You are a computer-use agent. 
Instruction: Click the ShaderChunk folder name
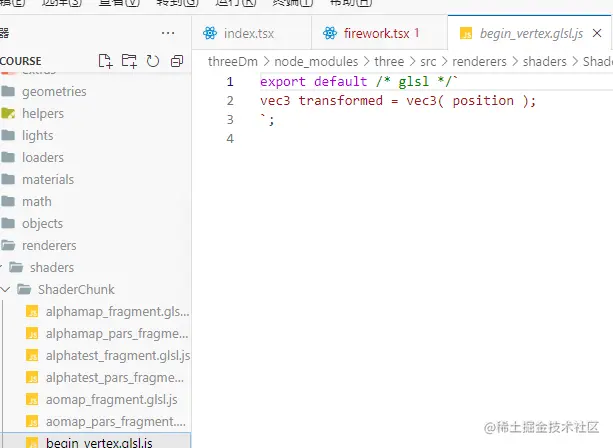[76, 289]
